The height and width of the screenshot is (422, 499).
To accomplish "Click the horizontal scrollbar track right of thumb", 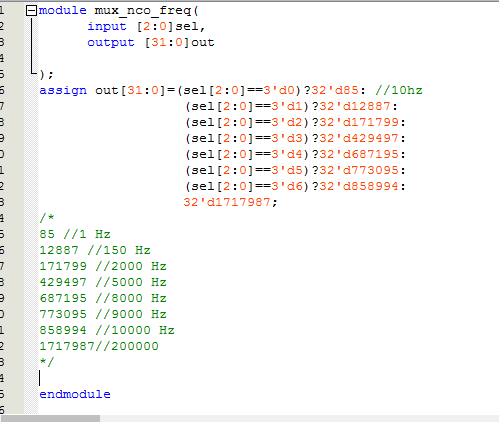I will (x=299, y=418).
